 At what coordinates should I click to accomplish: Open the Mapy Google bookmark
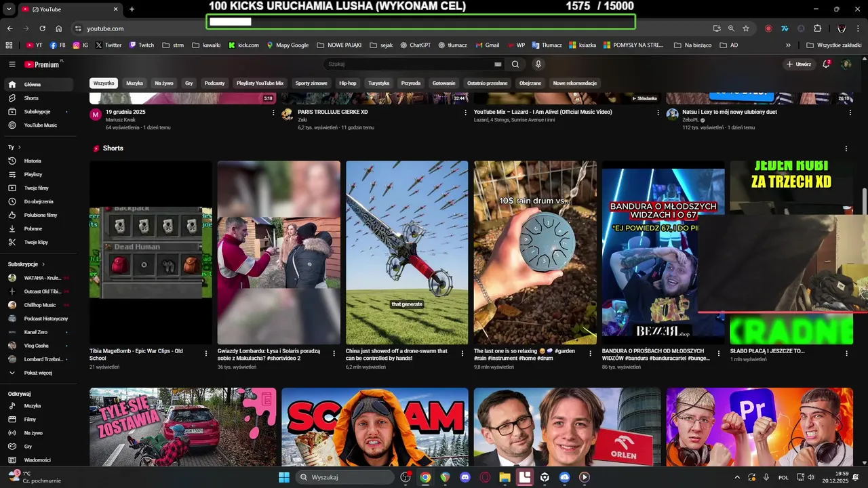288,45
